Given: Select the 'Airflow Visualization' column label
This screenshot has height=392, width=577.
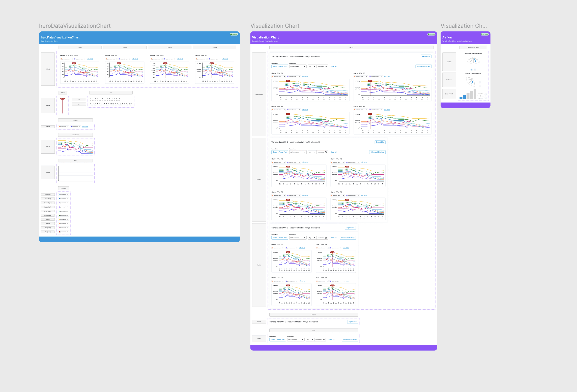Looking at the screenshot, I should coord(473,47).
